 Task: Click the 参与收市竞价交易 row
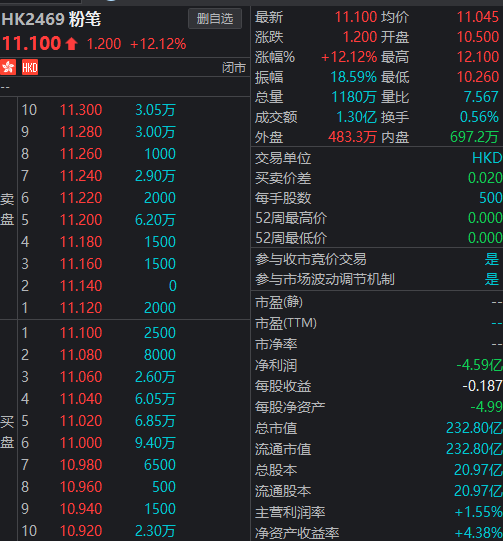click(x=378, y=259)
